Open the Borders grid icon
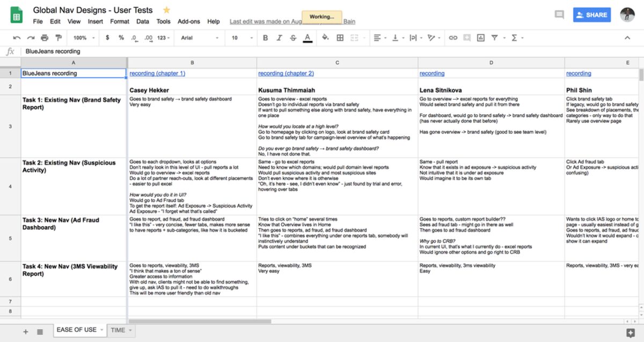The image size is (644, 342). click(340, 38)
